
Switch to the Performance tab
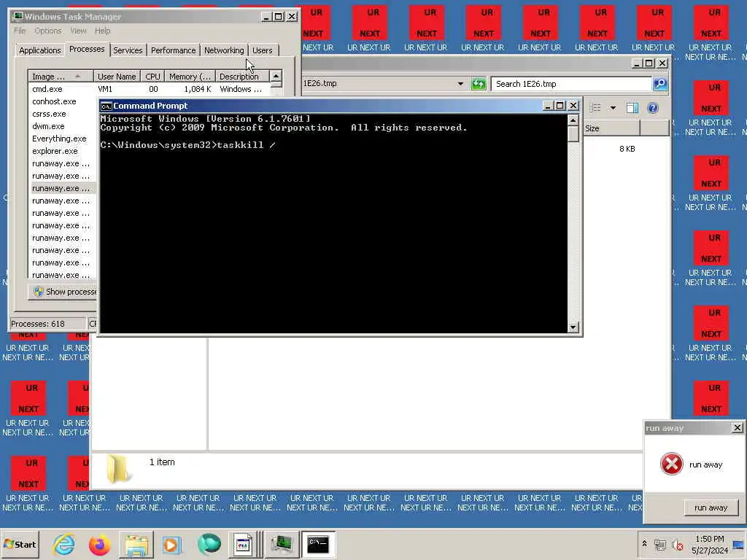coord(174,50)
